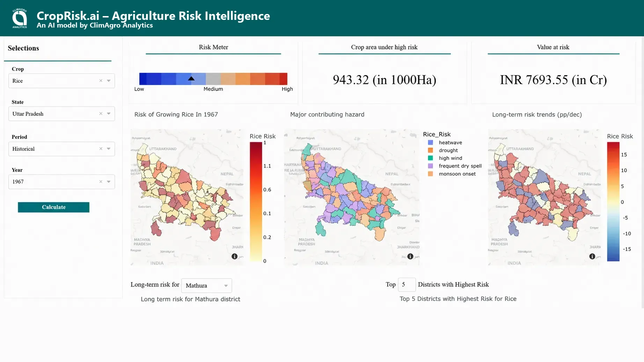Click the 1967 year field
The height and width of the screenshot is (362, 644).
(61, 182)
